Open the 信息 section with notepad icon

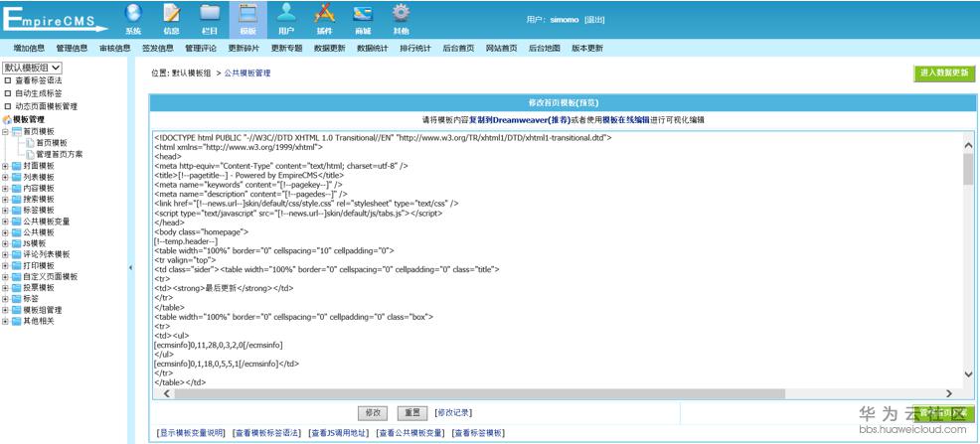coord(171,19)
